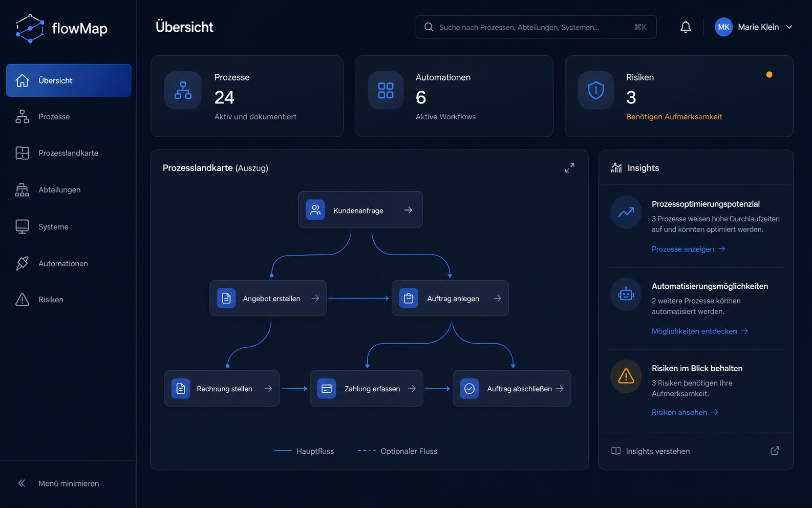Click the Benötigen Aufmerksamkeit text
Viewport: 812px width, 508px height.
[674, 117]
